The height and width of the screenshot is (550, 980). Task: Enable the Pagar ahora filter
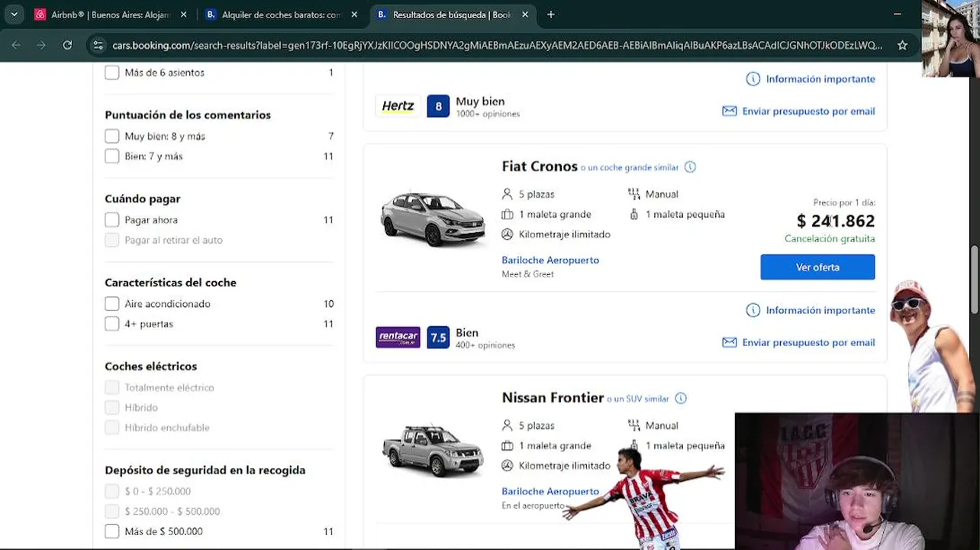pyautogui.click(x=112, y=220)
